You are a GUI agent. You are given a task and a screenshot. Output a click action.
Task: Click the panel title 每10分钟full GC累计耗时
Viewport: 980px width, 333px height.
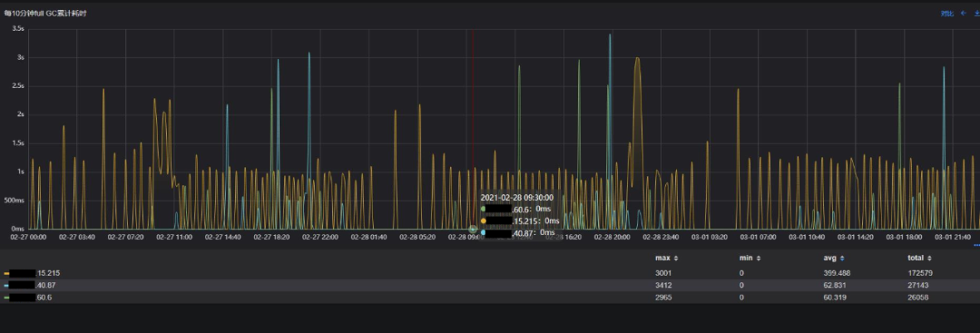pyautogui.click(x=45, y=13)
